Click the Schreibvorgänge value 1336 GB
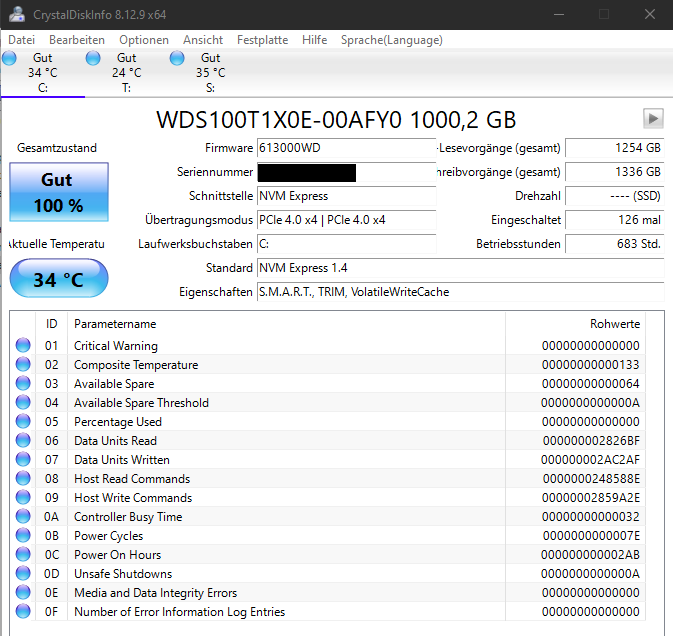 pyautogui.click(x=615, y=172)
